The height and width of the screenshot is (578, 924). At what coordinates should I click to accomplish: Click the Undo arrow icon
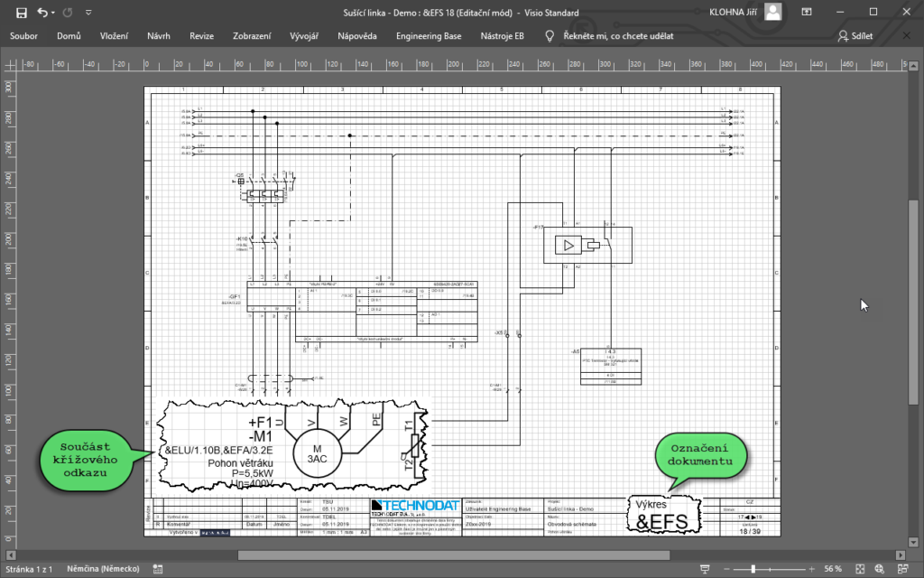coord(42,12)
